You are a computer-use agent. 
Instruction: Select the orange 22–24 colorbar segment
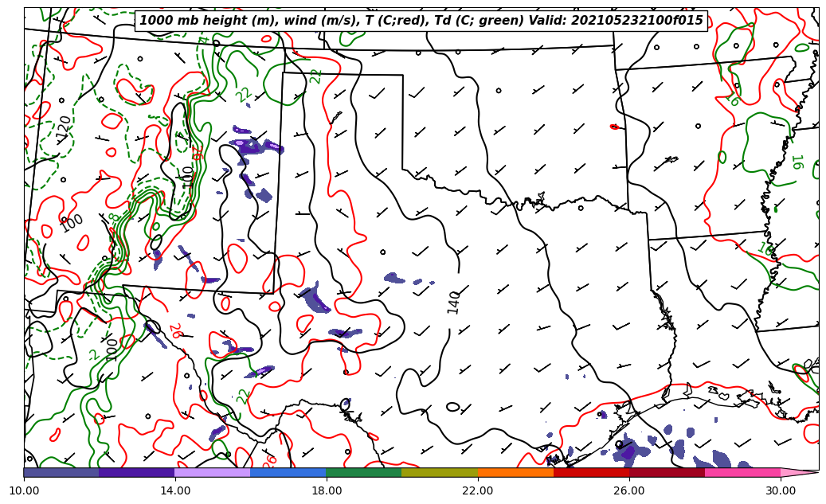515,472
